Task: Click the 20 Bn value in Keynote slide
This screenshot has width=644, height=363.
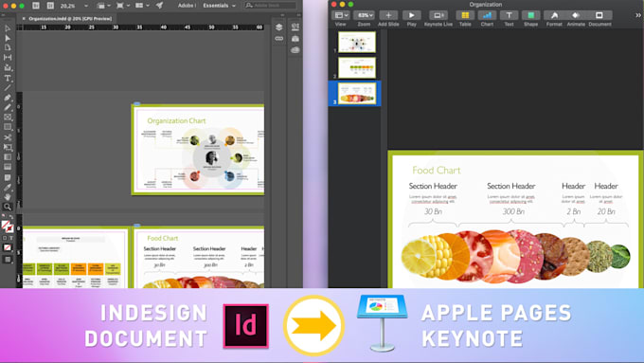Action: click(x=606, y=211)
